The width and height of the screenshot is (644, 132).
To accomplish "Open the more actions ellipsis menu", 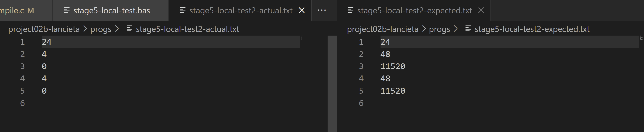I will 322,10.
